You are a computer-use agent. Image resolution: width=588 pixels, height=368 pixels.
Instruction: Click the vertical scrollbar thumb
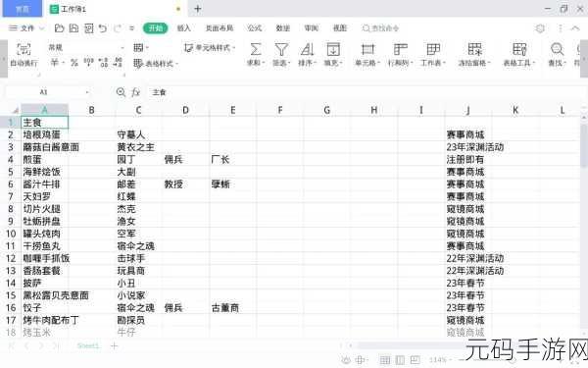pyautogui.click(x=584, y=145)
